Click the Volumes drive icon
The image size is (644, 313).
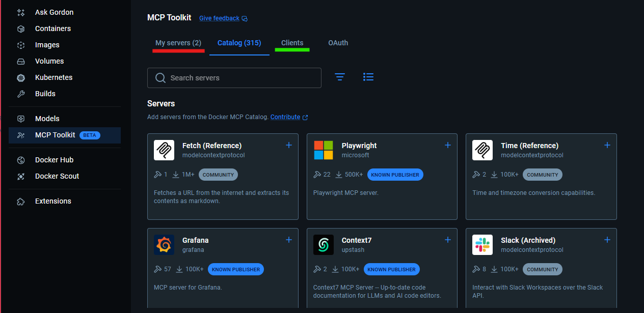pyautogui.click(x=21, y=61)
